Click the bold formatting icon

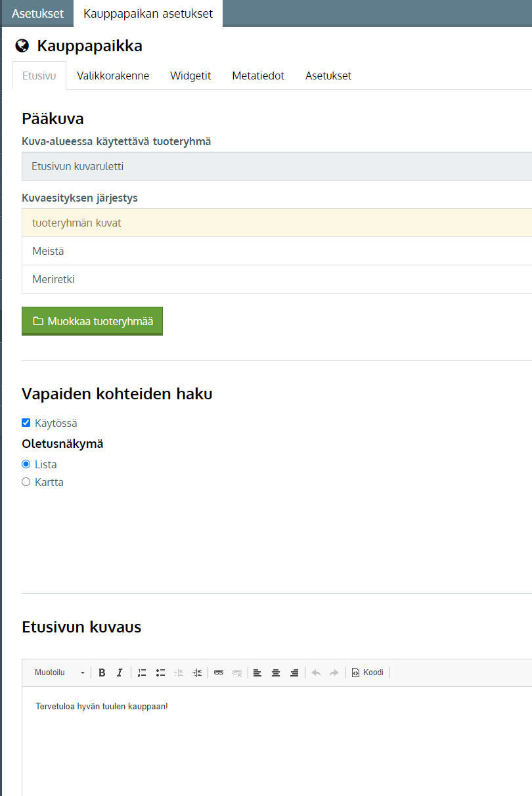tap(102, 673)
